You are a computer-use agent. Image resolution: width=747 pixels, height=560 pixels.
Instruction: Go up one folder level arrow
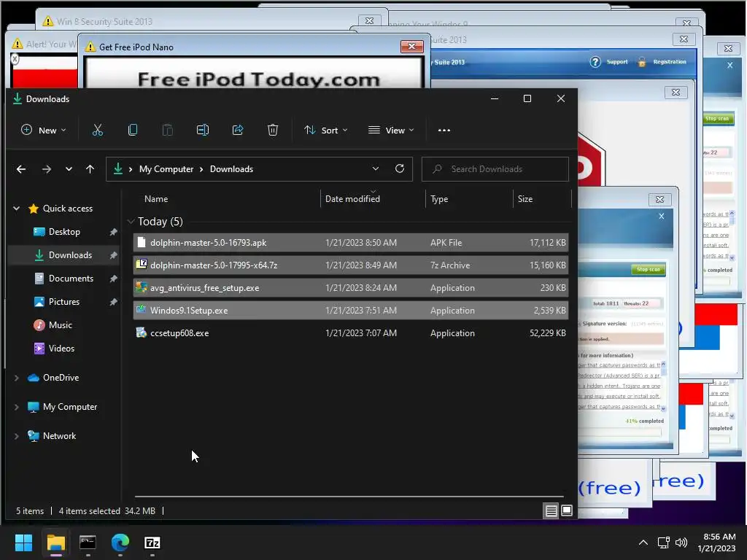90,169
